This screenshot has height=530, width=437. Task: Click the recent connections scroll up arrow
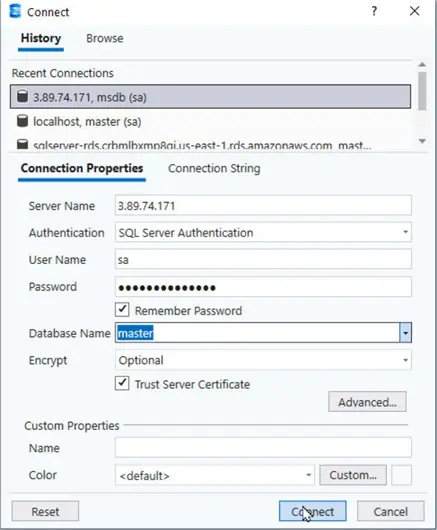click(422, 65)
